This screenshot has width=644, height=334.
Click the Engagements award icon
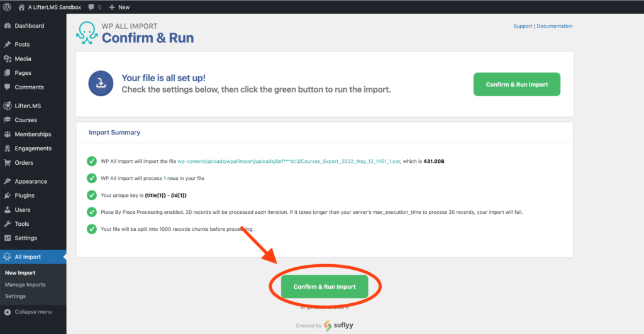click(x=8, y=148)
